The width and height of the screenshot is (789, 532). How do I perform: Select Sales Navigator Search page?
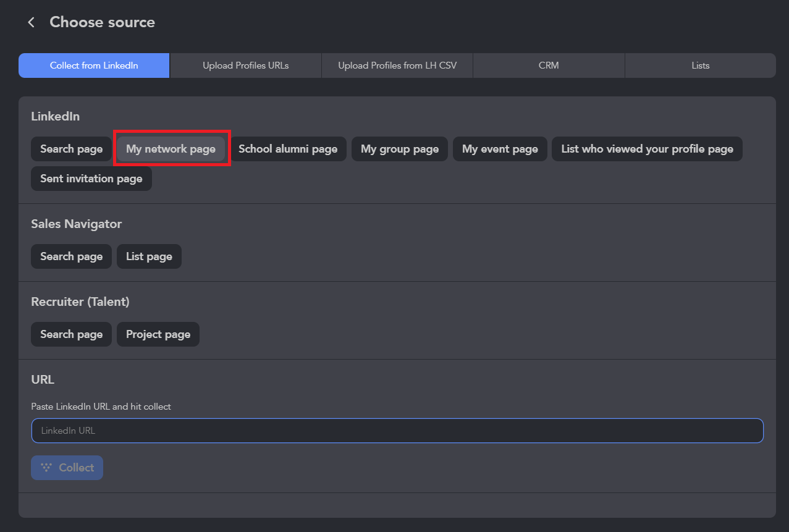(71, 256)
